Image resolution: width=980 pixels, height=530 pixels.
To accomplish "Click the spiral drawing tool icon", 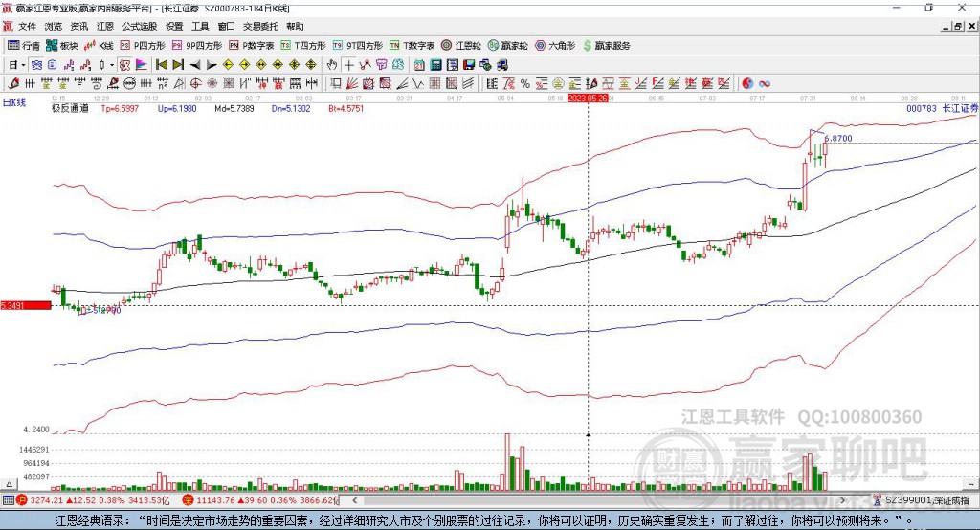I will pos(97,84).
